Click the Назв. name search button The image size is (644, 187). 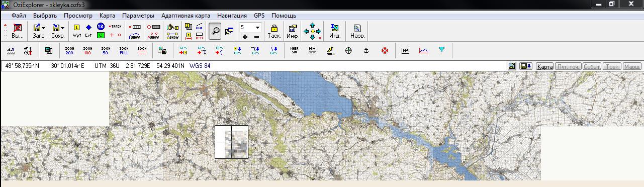357,31
